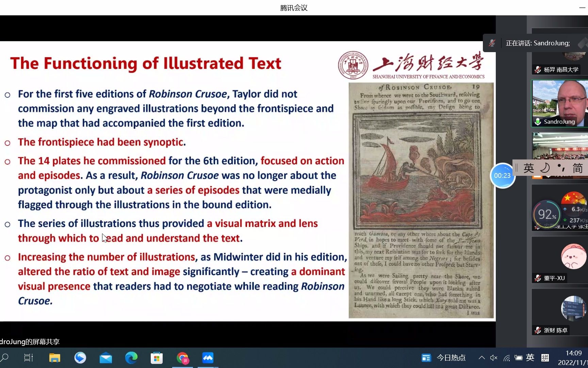
Task: Toggle the 英 English mode on IME bar
Action: pyautogui.click(x=528, y=168)
